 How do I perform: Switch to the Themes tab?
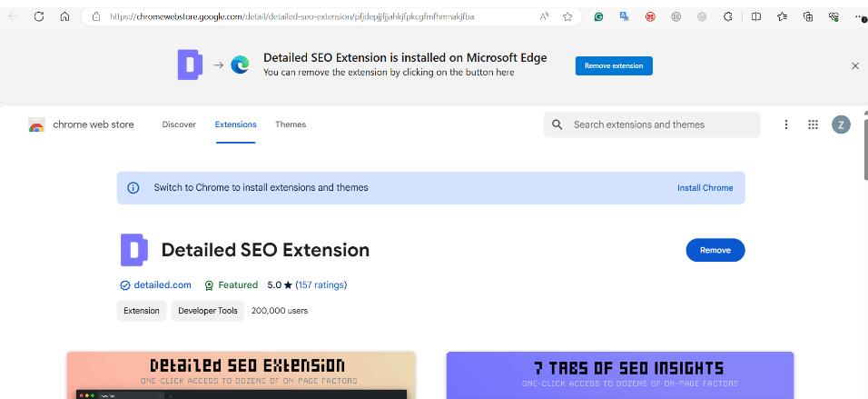[x=291, y=125]
